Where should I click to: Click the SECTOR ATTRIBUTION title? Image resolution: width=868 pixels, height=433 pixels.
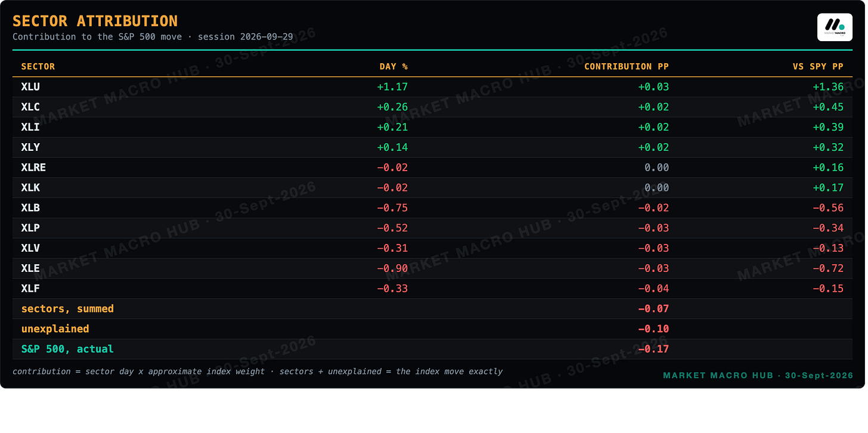[x=95, y=21]
